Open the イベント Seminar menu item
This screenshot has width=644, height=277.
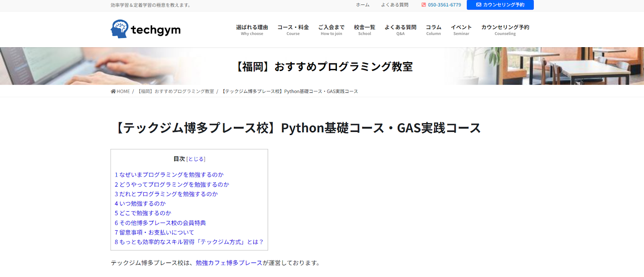click(461, 29)
